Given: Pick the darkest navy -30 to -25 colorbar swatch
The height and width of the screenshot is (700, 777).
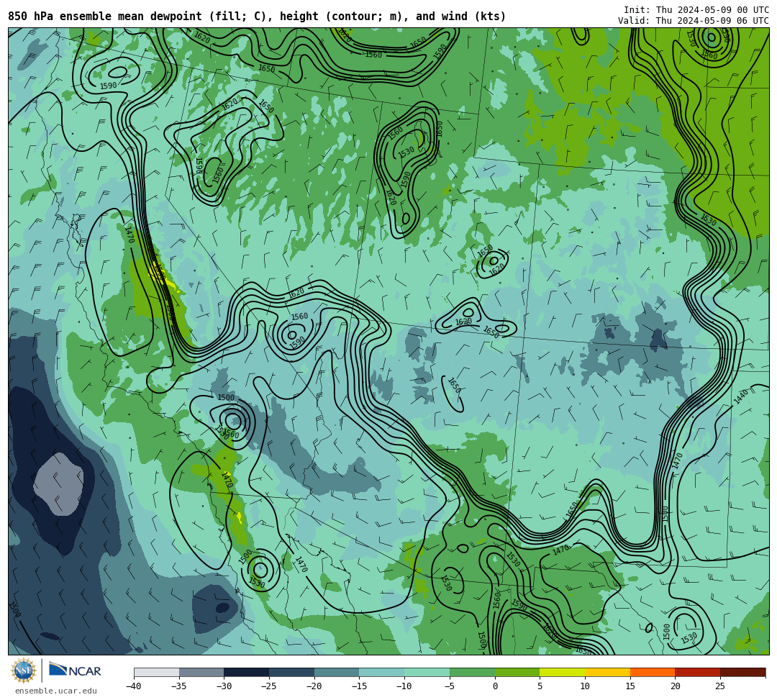Looking at the screenshot, I should point(247,672).
